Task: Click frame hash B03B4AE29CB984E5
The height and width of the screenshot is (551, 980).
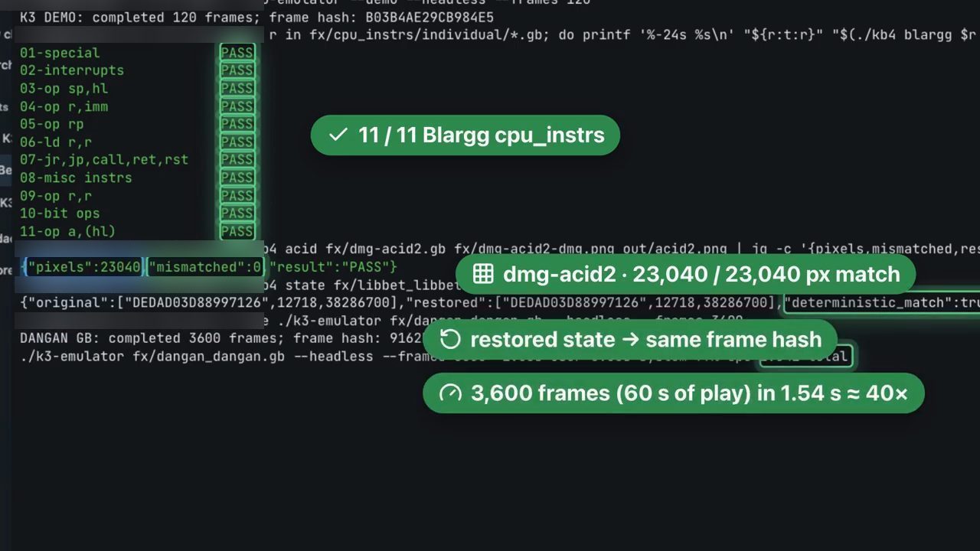Action: tap(430, 17)
